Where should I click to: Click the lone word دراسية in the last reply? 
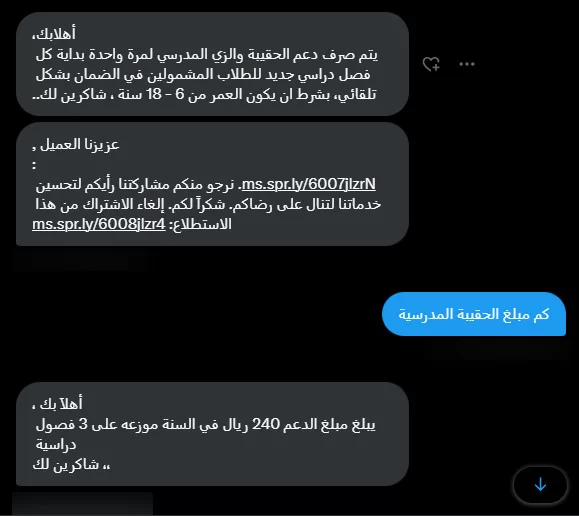(56, 444)
